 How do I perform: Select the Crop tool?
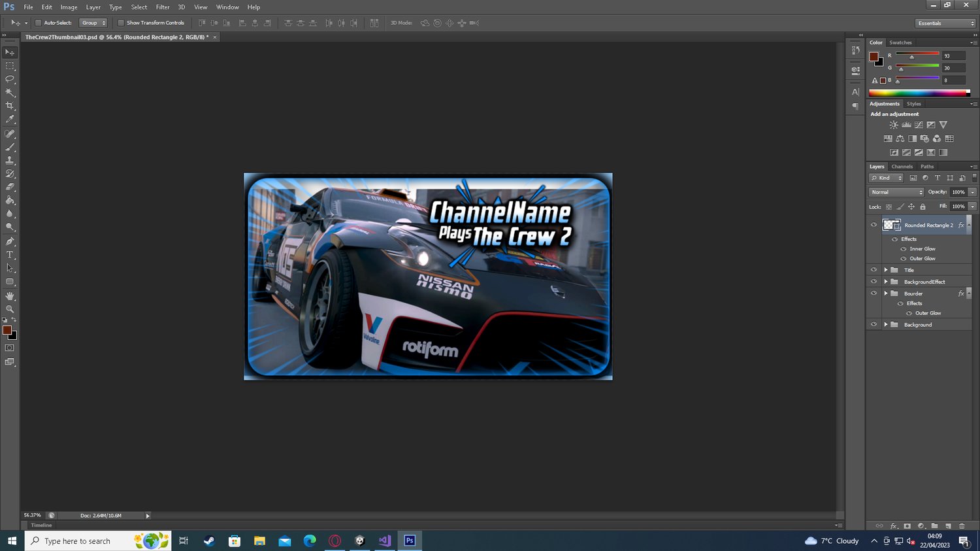[10, 106]
